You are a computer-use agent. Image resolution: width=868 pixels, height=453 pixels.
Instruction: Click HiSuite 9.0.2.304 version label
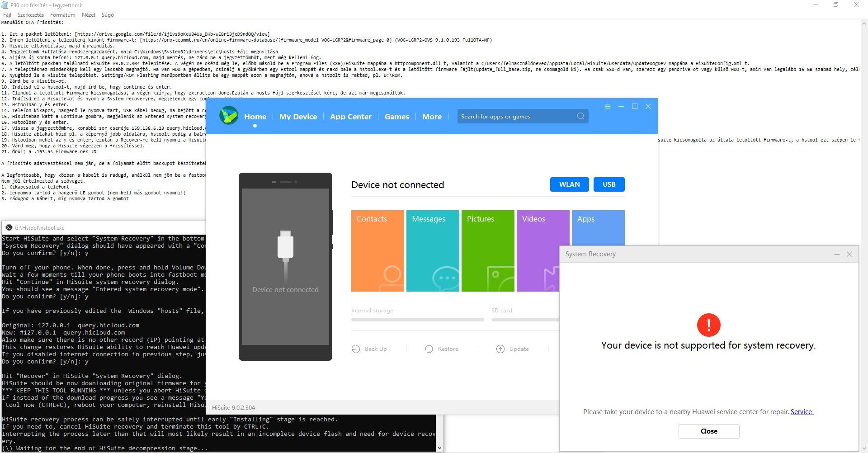tap(233, 407)
